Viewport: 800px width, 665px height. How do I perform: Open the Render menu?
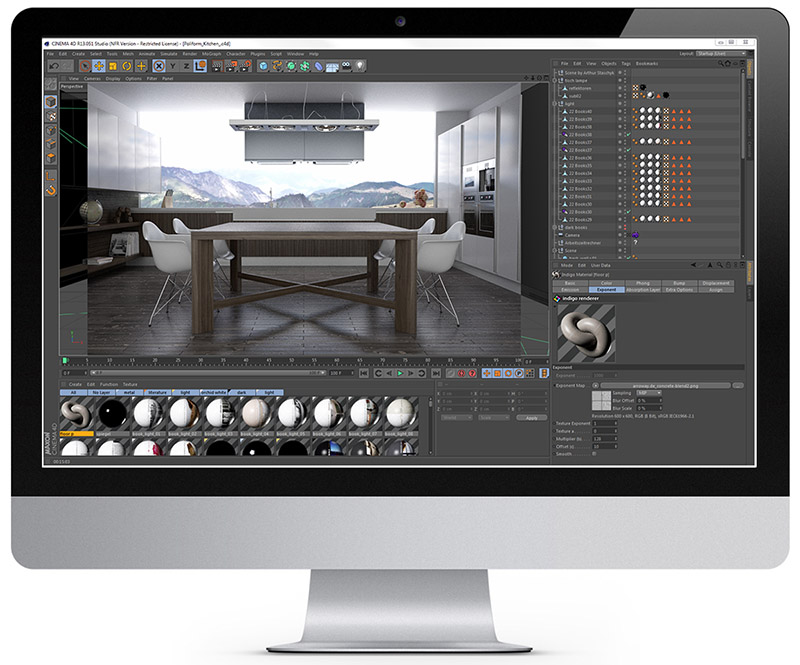[190, 54]
